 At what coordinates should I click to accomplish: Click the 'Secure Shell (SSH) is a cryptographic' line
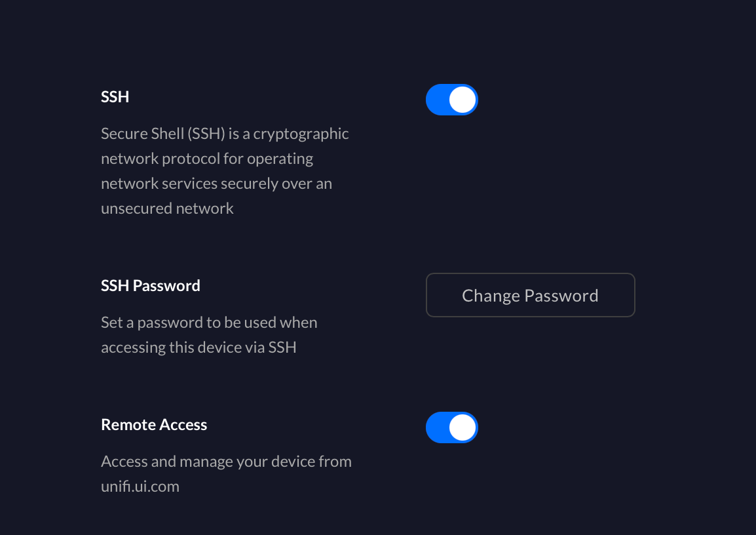225,134
